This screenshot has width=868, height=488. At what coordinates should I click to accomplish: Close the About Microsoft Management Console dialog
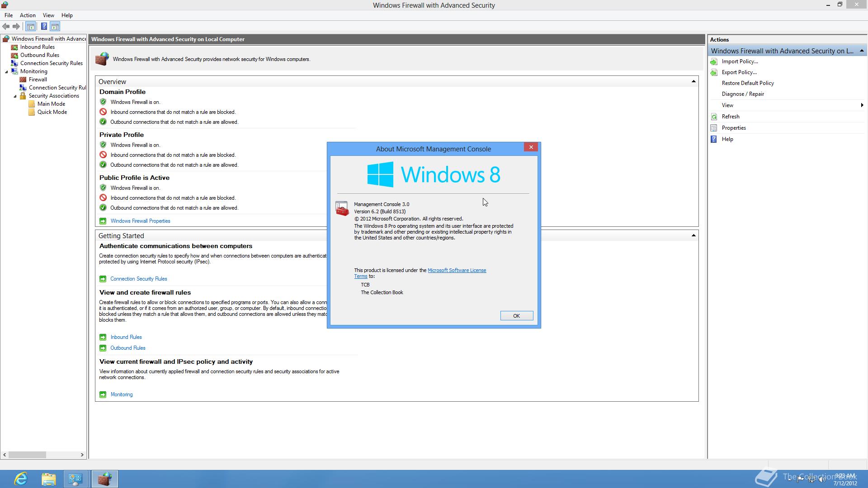coord(531,147)
